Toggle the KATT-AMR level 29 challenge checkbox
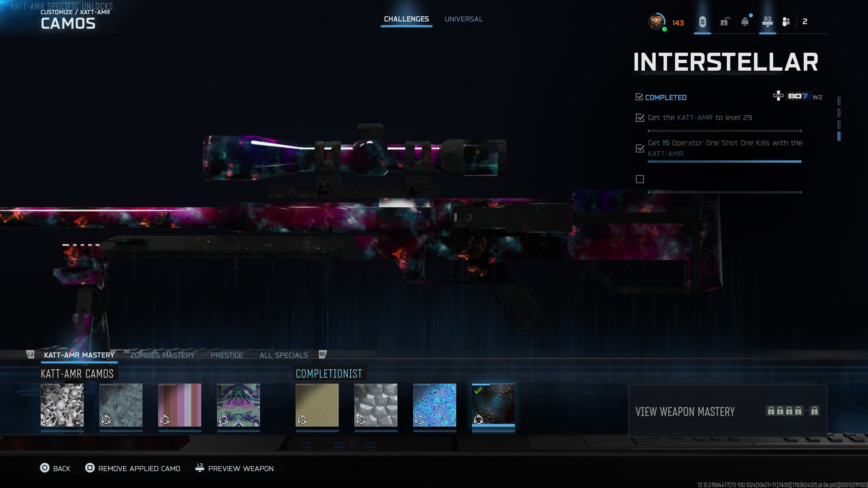868x488 pixels. click(639, 117)
